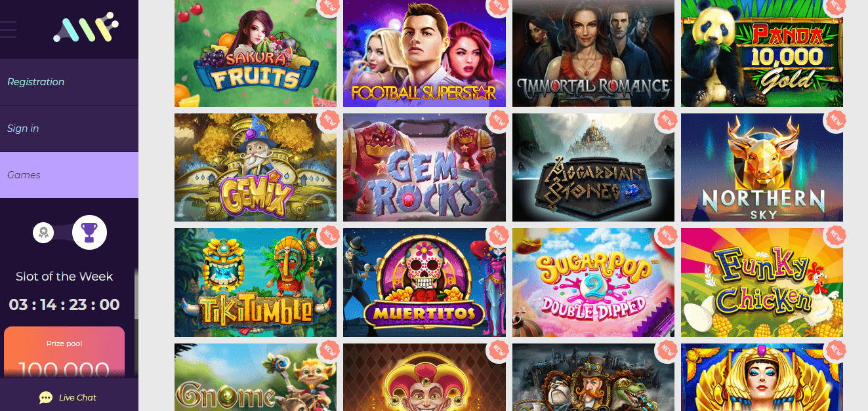Open the Muertitos game thumbnail

(424, 283)
